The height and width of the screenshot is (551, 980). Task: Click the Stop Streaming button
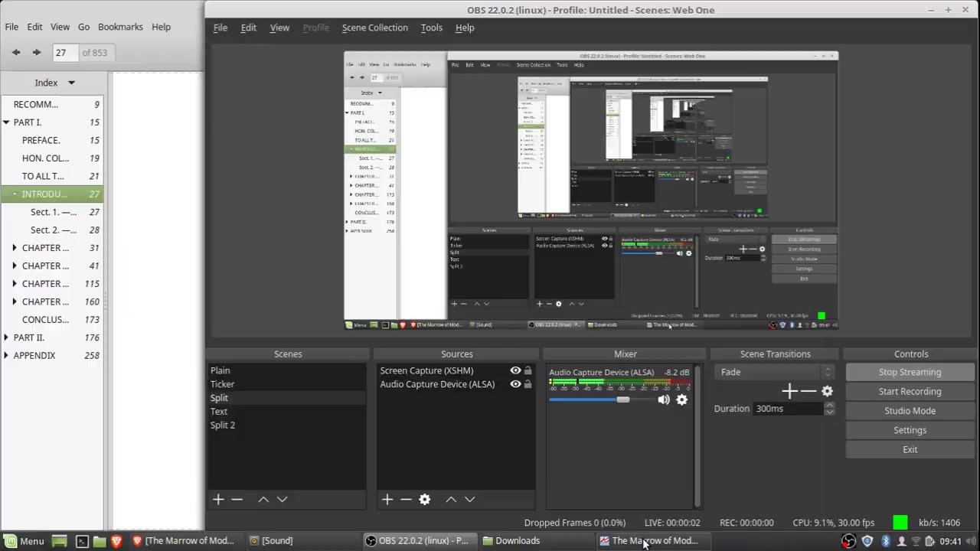click(910, 372)
